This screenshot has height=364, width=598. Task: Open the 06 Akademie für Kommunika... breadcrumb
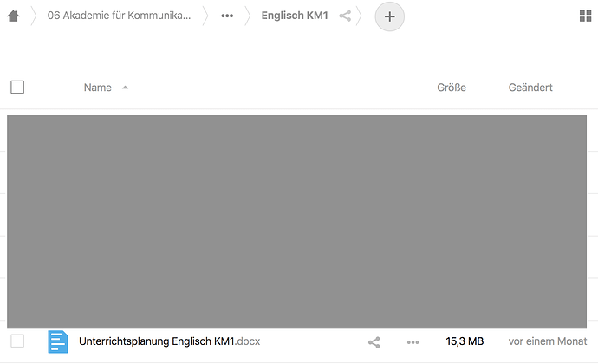[x=119, y=16]
